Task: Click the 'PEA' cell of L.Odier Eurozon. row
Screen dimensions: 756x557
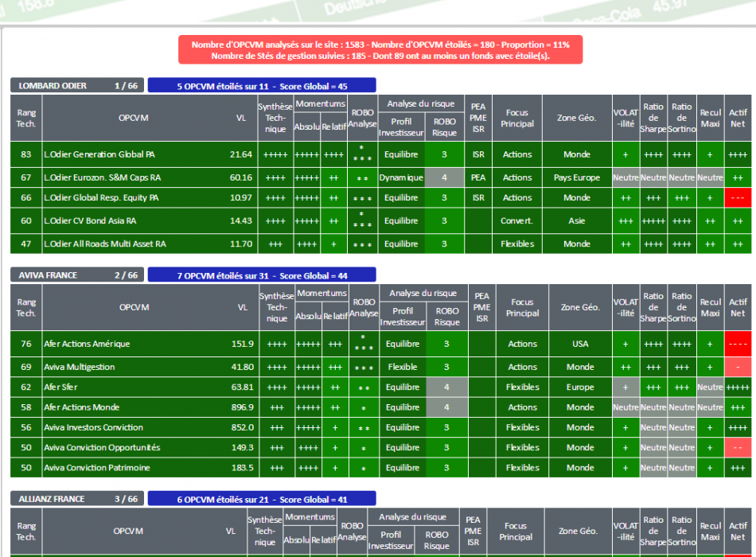Action: (478, 177)
